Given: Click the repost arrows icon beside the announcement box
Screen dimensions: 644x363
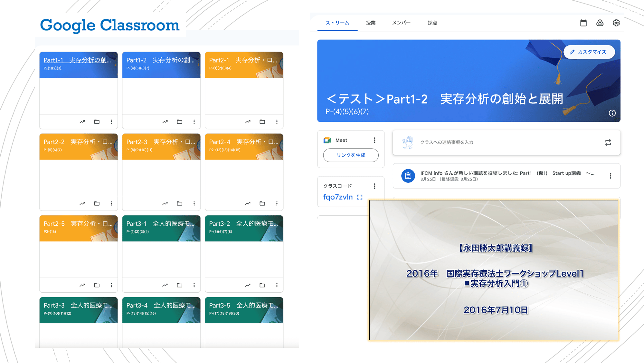Looking at the screenshot, I should (x=608, y=143).
